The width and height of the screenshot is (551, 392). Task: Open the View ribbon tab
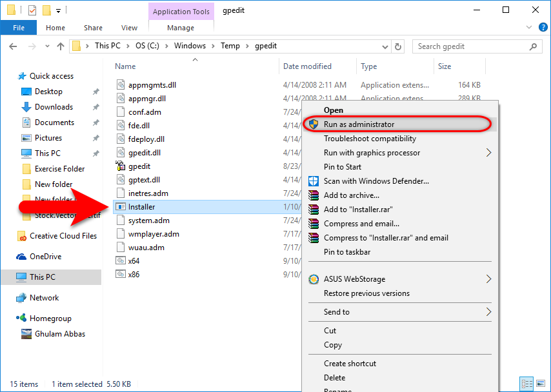click(x=129, y=28)
